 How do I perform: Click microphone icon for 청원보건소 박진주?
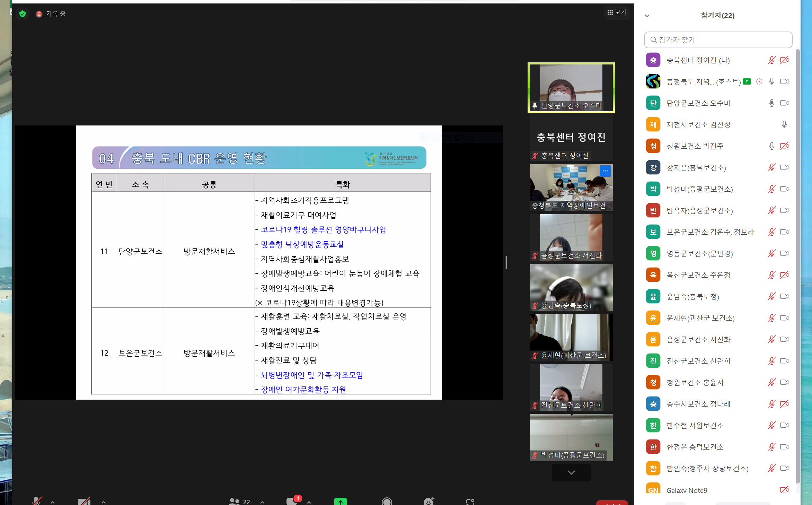(x=771, y=146)
